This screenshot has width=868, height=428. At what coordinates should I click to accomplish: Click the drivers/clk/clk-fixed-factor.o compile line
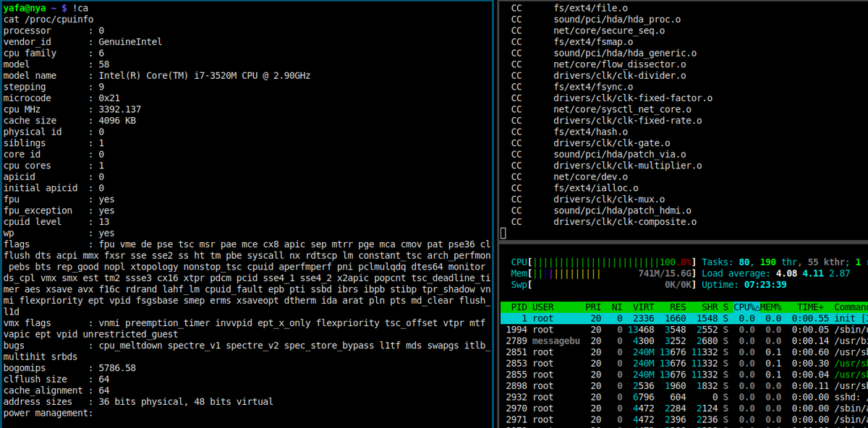611,98
